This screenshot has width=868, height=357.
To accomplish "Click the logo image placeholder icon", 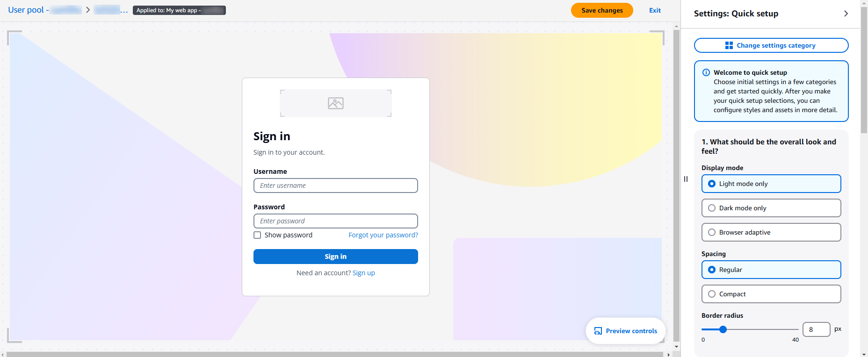I will (x=335, y=103).
